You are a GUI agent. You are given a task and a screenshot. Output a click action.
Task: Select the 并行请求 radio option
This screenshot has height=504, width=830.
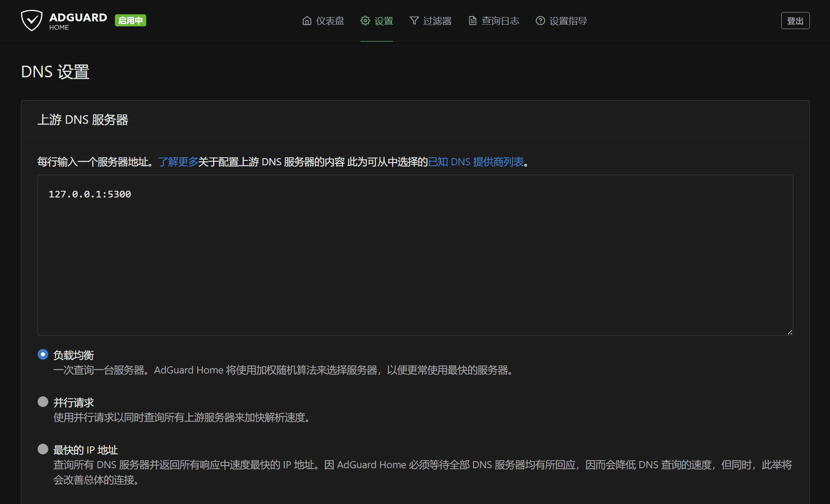(x=43, y=402)
